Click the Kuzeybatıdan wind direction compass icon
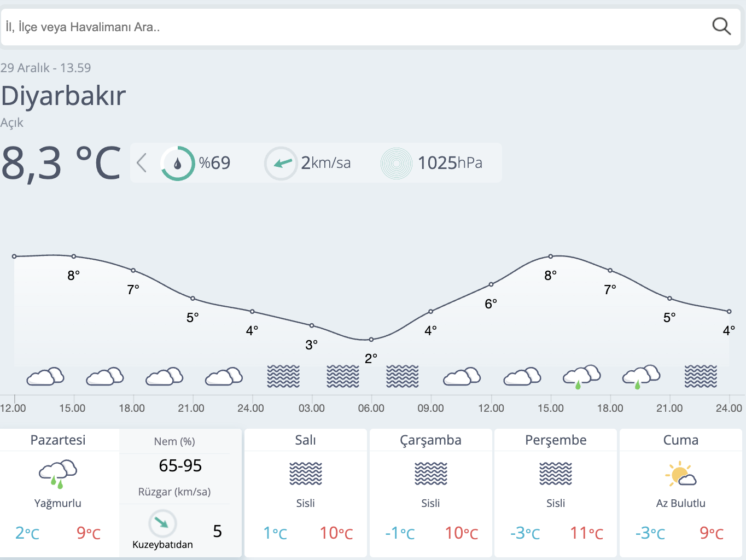Image resolution: width=746 pixels, height=560 pixels. click(162, 523)
